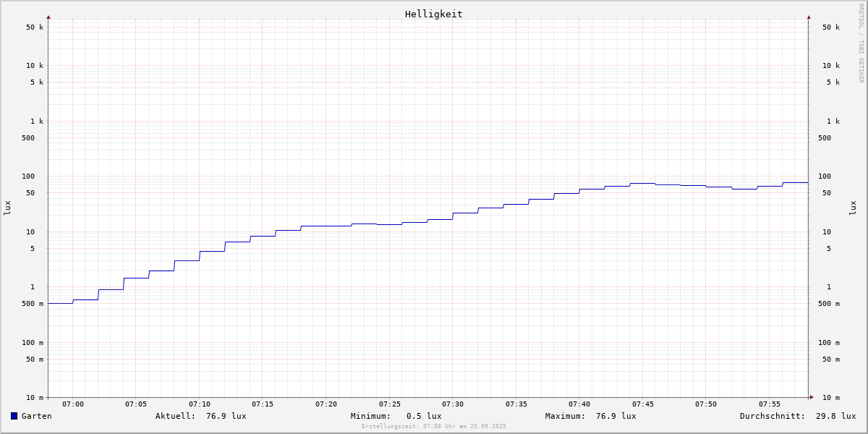Click the lux label on the left axis
This screenshot has width=868, height=434.
[x=7, y=208]
